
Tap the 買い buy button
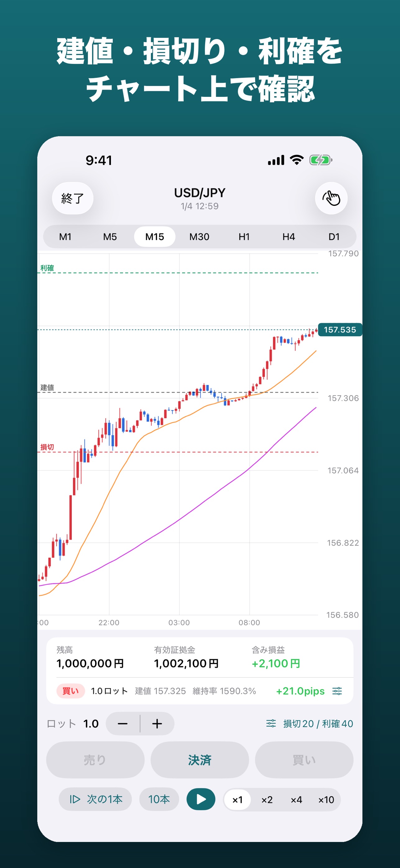304,760
